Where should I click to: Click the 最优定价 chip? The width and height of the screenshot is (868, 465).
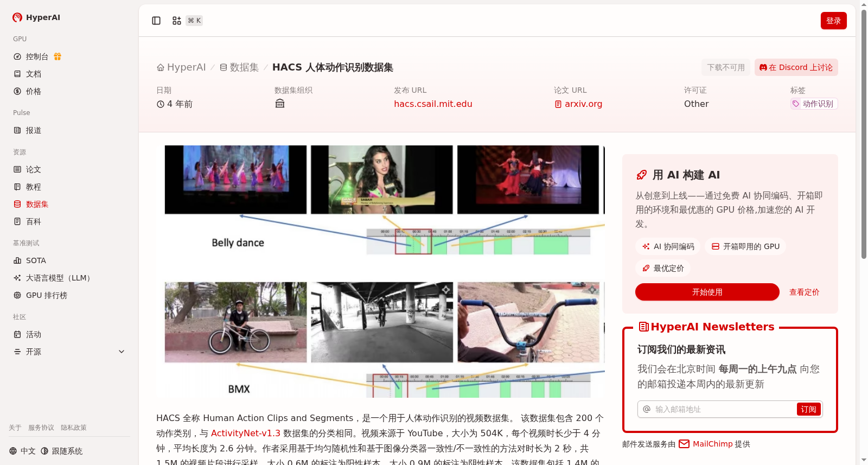663,268
